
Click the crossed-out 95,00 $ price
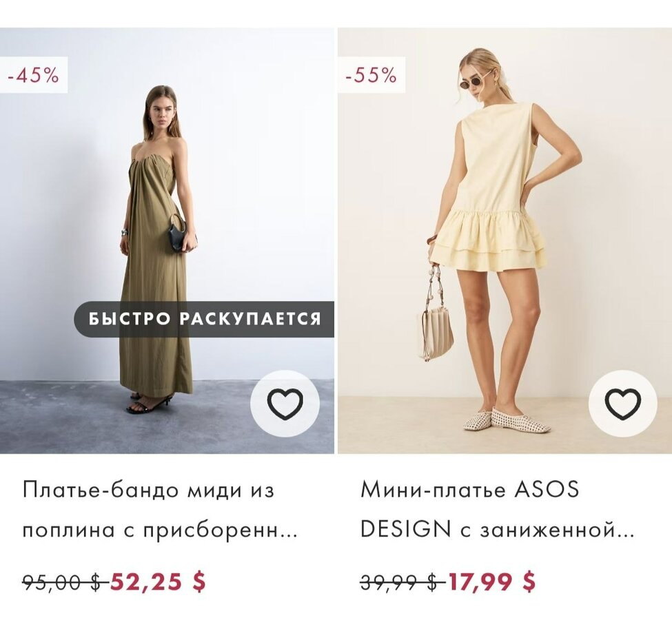[63, 583]
